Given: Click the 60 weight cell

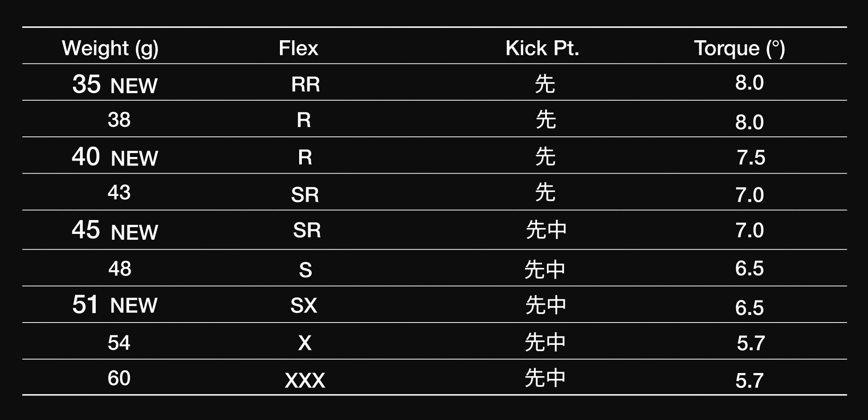Looking at the screenshot, I should [119, 378].
